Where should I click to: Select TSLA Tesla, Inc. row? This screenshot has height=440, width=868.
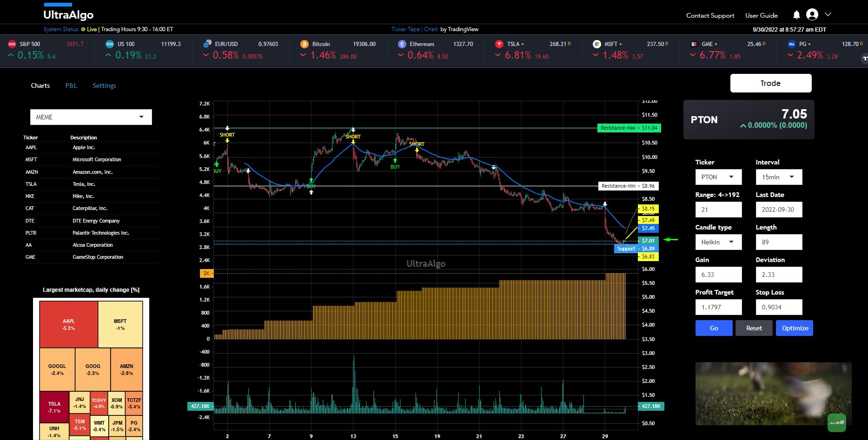91,184
